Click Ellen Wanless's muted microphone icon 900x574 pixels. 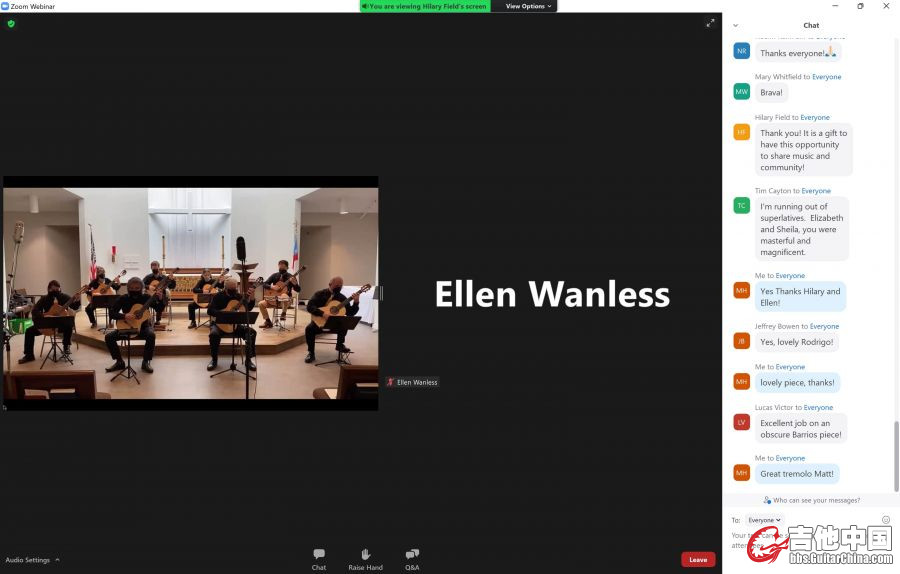[391, 382]
